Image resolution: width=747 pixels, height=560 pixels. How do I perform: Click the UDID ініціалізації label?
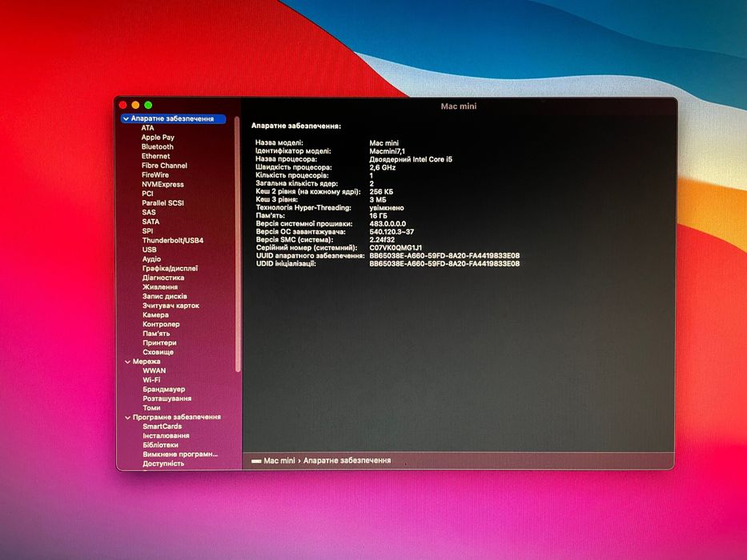pyautogui.click(x=286, y=263)
